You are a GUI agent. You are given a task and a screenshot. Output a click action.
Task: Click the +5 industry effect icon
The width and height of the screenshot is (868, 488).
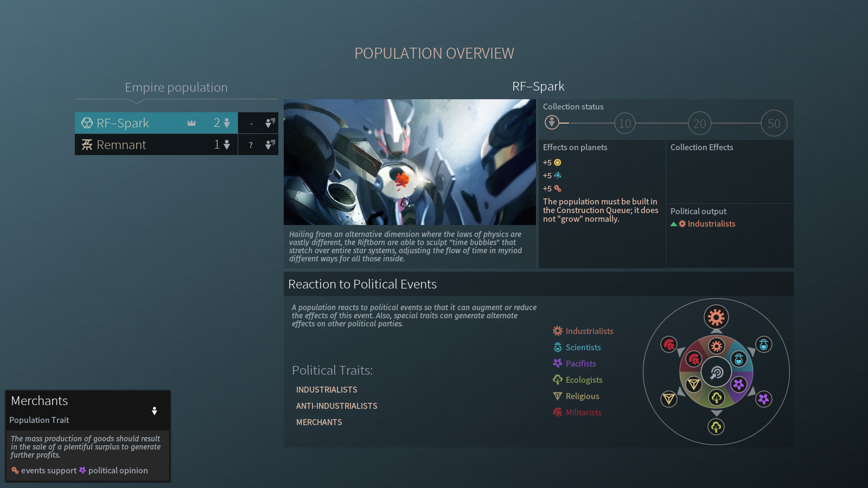point(557,189)
